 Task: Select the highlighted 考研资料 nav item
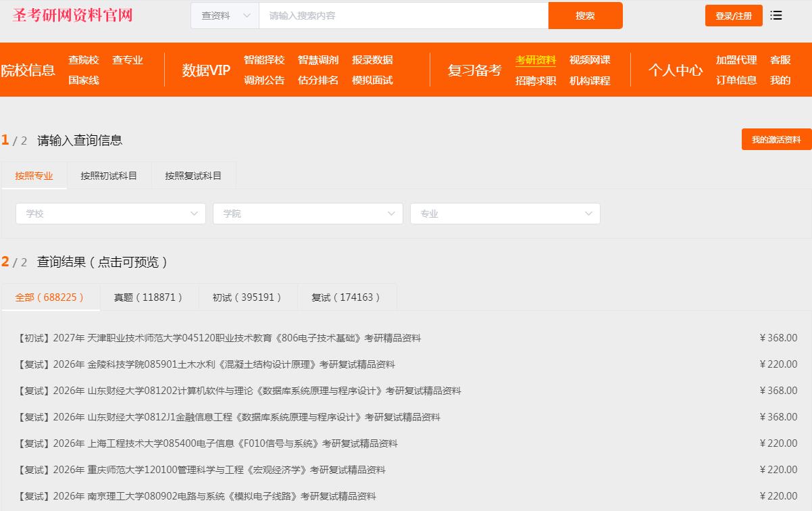[536, 59]
